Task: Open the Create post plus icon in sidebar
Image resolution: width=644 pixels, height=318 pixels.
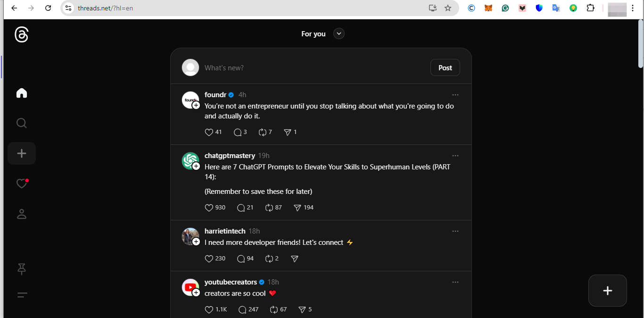Action: click(x=21, y=153)
